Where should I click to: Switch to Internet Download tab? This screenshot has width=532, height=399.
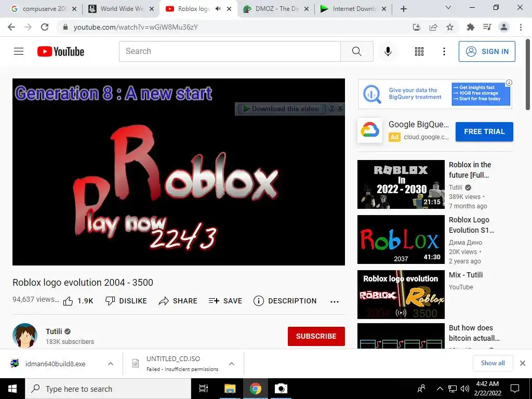pyautogui.click(x=353, y=9)
